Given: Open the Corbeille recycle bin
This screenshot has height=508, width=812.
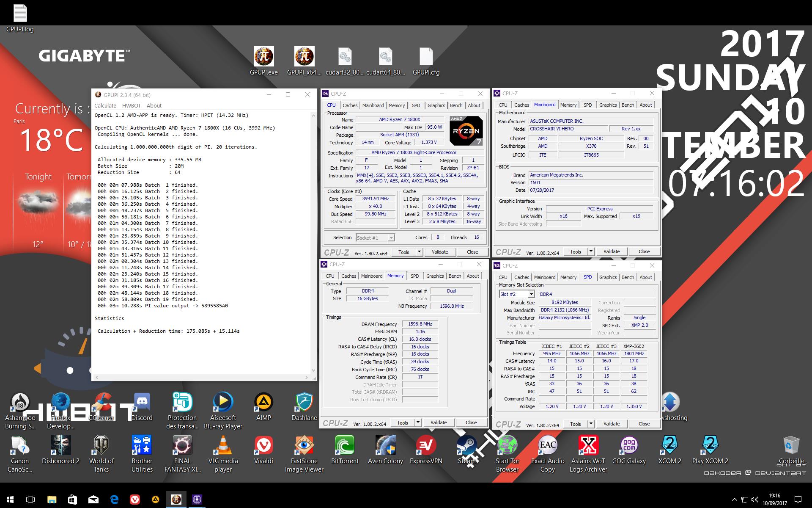Looking at the screenshot, I should click(x=791, y=450).
